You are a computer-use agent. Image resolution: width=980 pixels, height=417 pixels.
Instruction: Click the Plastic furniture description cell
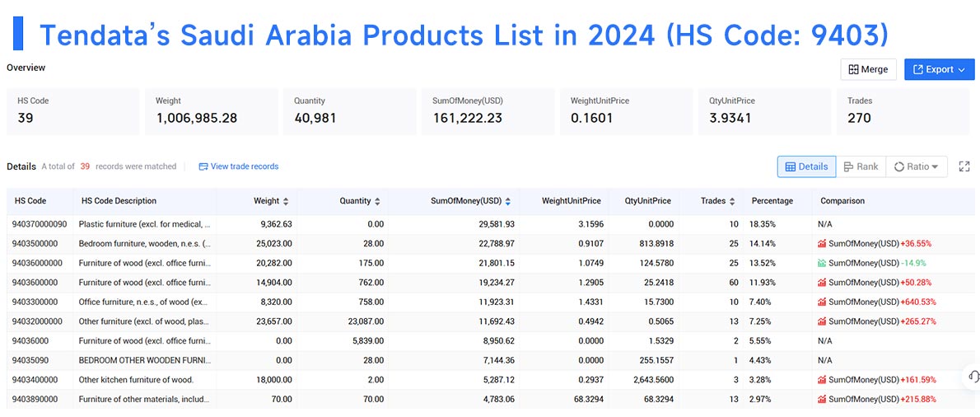click(144, 224)
